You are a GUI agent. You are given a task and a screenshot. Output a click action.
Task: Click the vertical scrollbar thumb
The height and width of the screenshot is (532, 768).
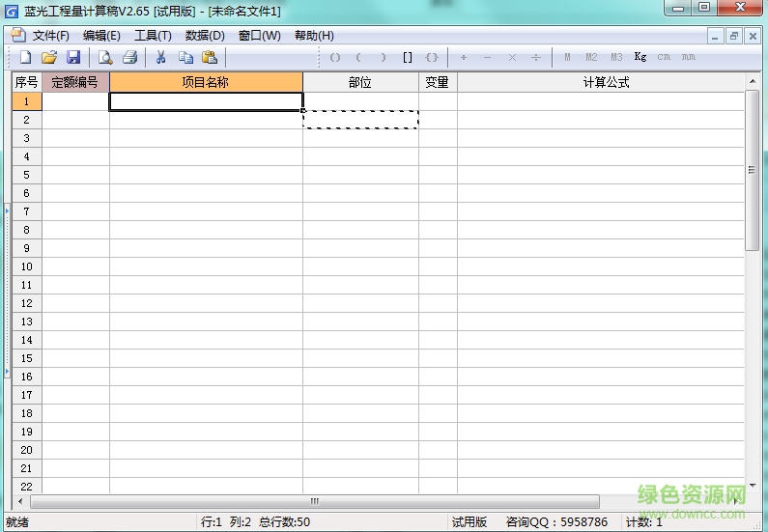tap(752, 170)
